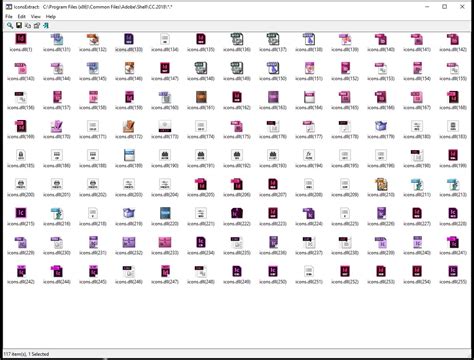Select the icon labeled icons.dll(183)
This screenshot has height=360, width=474.
tap(453, 126)
